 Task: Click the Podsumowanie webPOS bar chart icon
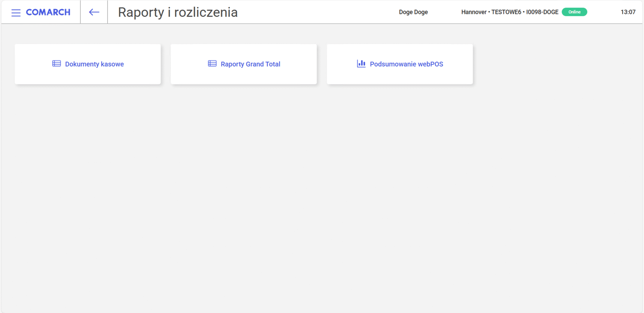(x=361, y=63)
